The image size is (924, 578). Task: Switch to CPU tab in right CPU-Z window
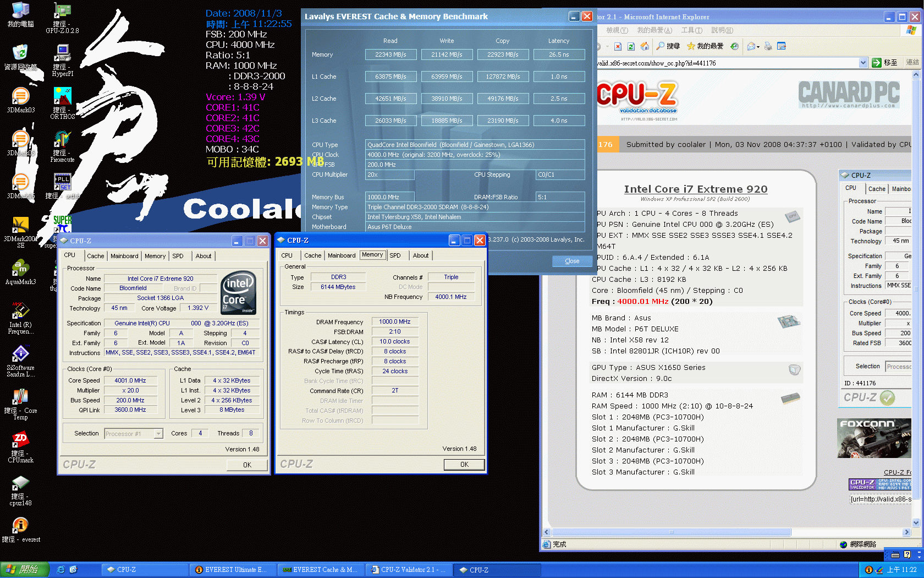tap(287, 255)
